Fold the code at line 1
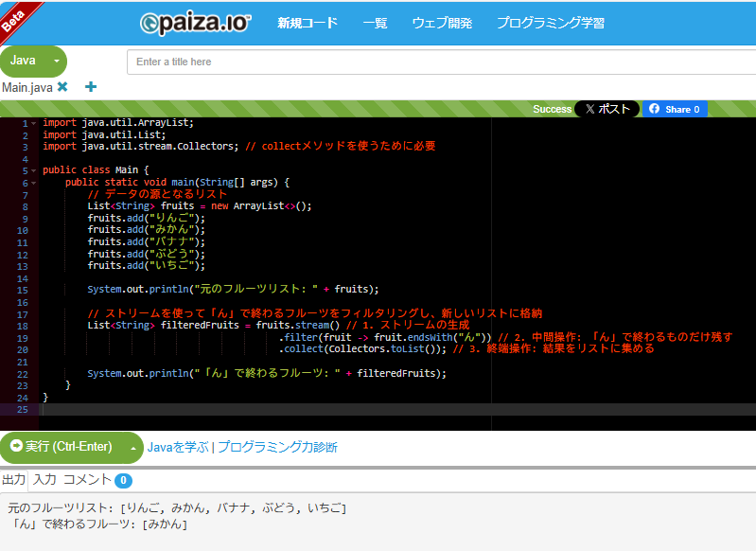The width and height of the screenshot is (756, 551). [x=34, y=123]
